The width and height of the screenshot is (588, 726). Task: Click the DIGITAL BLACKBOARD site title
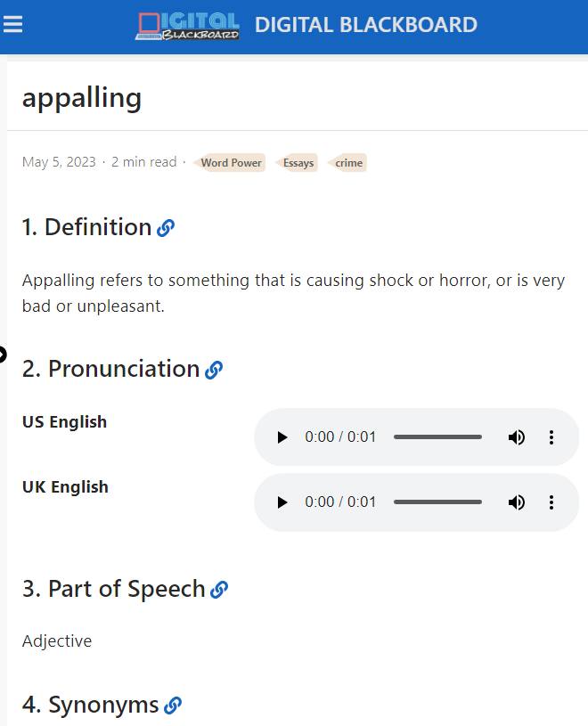366,25
